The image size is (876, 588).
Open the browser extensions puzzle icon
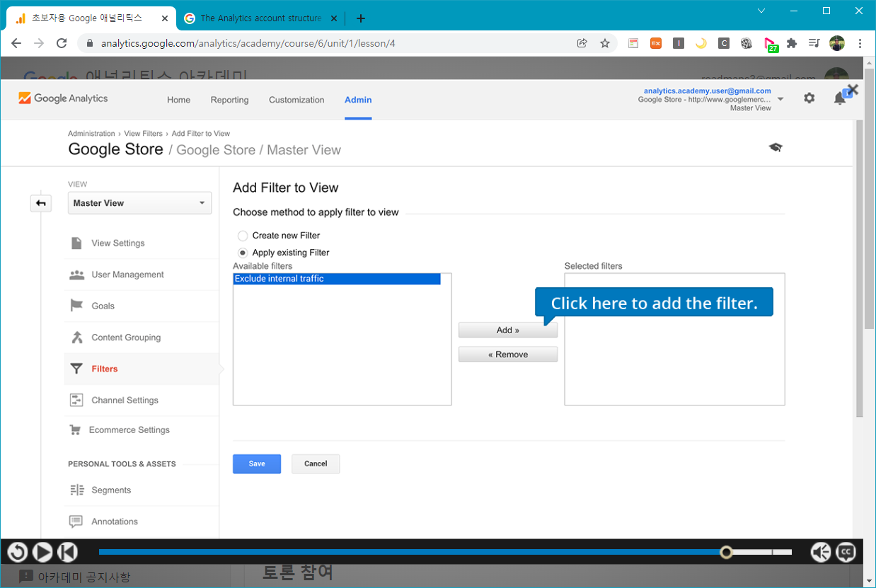point(792,43)
